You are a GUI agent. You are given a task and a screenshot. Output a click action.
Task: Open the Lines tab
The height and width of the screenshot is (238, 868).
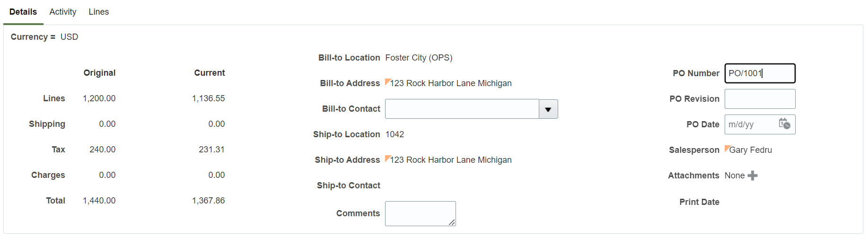point(98,12)
